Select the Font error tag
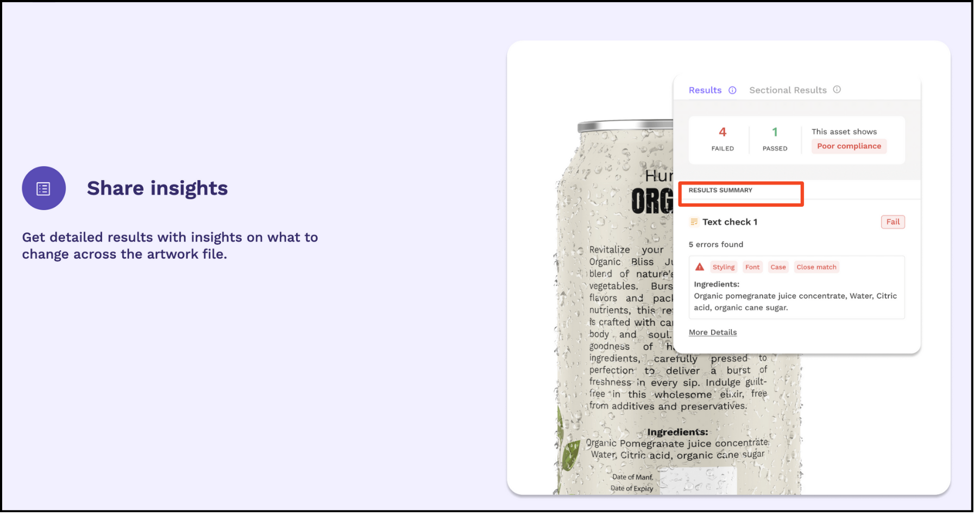This screenshot has height=522, width=980. (752, 267)
